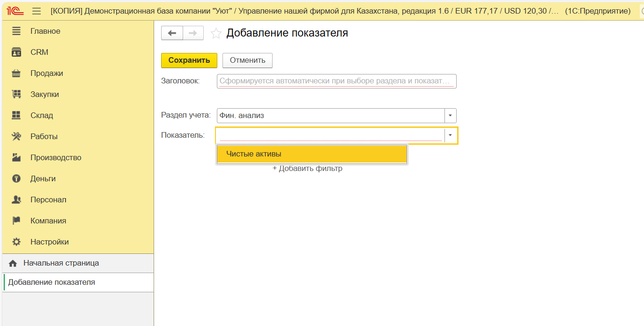Click the Склад section icon
644x326 pixels.
pos(16,115)
